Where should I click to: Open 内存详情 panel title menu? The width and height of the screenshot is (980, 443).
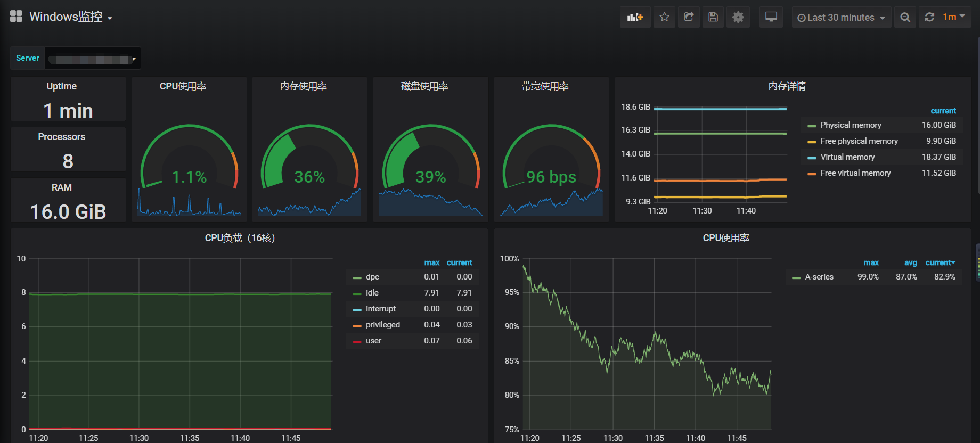(x=787, y=86)
